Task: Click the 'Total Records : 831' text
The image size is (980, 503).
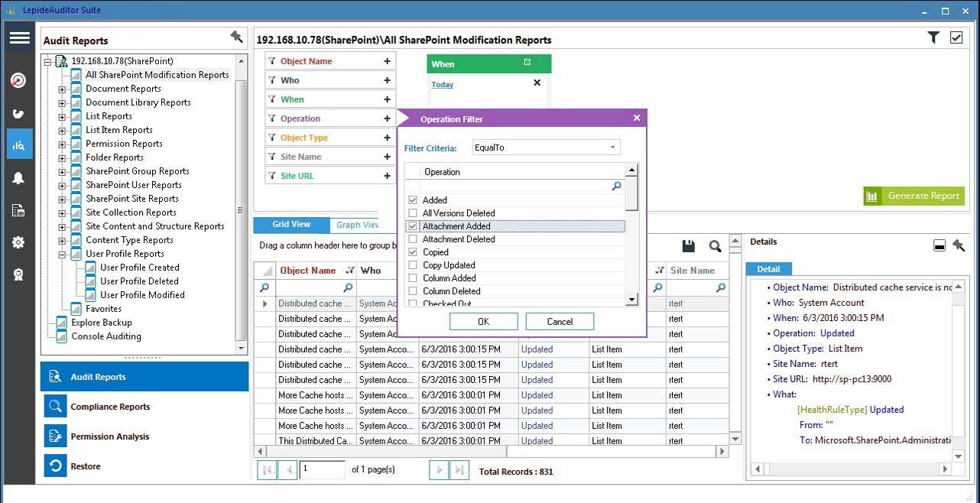Action: 516,472
